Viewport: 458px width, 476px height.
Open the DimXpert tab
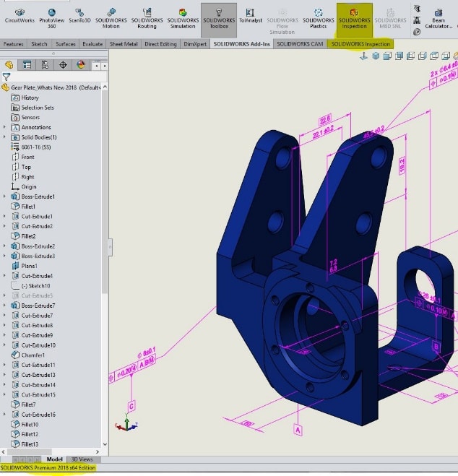click(195, 44)
